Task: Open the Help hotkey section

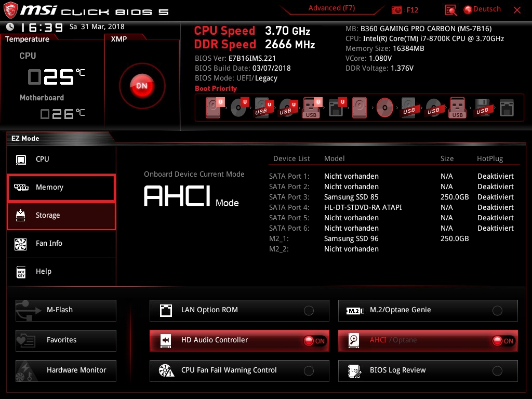Action: tap(61, 272)
